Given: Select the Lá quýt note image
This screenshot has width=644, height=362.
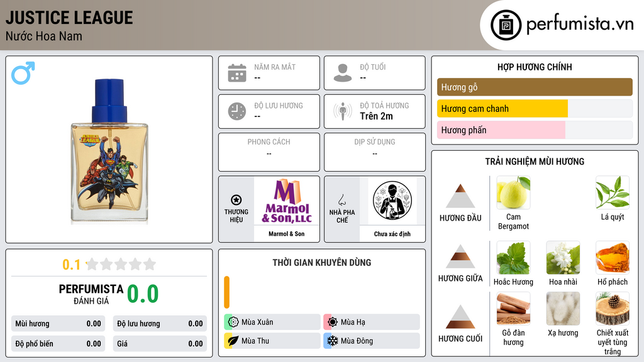Looking at the screenshot, I should 613,192.
